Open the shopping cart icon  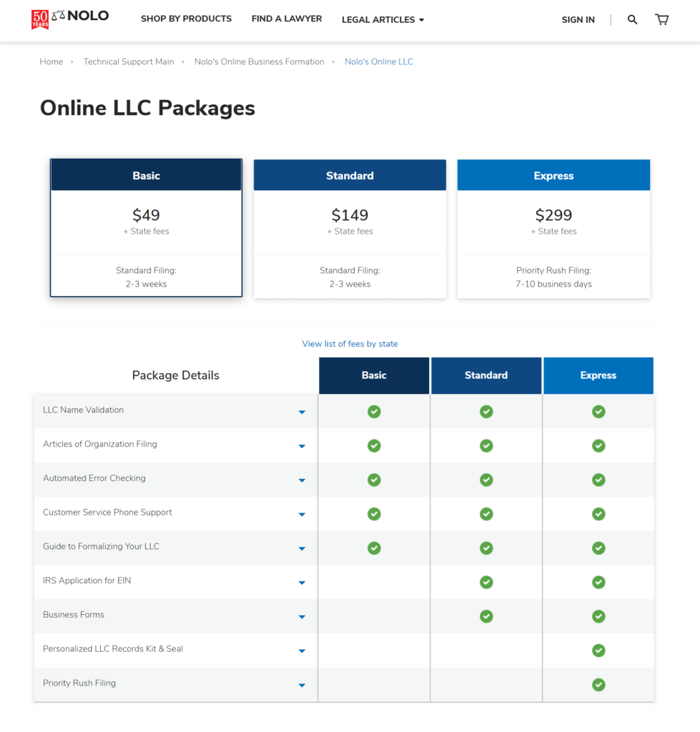[661, 19]
